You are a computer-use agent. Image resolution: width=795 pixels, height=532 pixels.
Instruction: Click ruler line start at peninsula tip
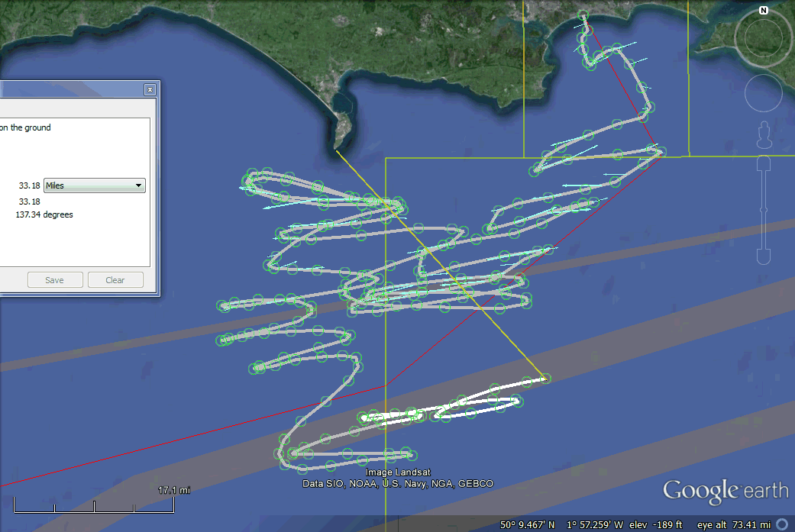[x=337, y=151]
